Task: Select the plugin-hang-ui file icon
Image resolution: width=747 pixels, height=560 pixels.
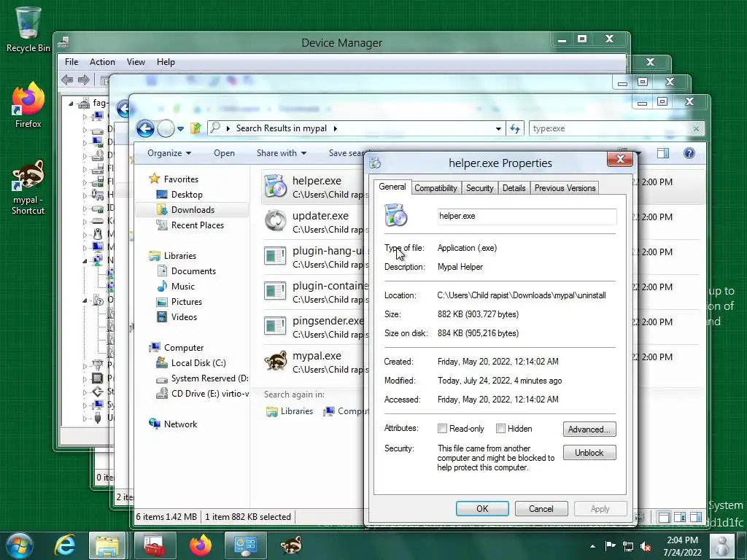Action: (275, 256)
